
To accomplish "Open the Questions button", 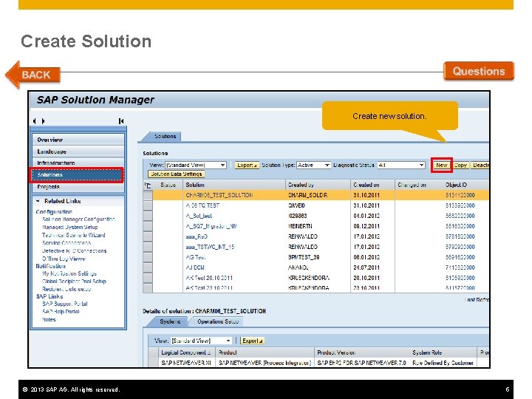I will [479, 71].
